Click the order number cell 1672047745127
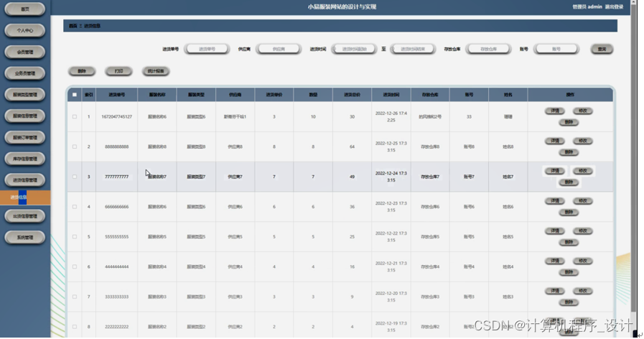The width and height of the screenshot is (644, 339). pos(116,116)
